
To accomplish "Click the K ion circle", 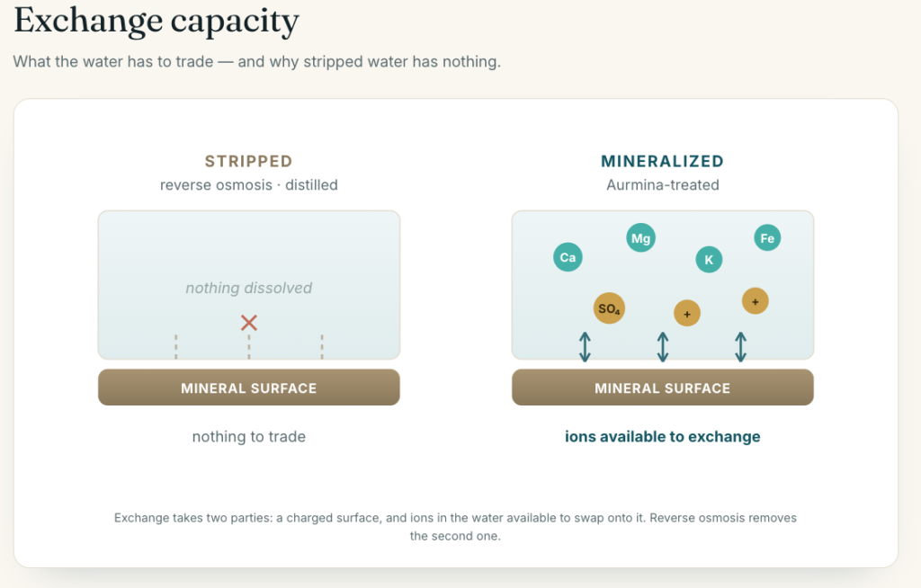I will click(709, 260).
